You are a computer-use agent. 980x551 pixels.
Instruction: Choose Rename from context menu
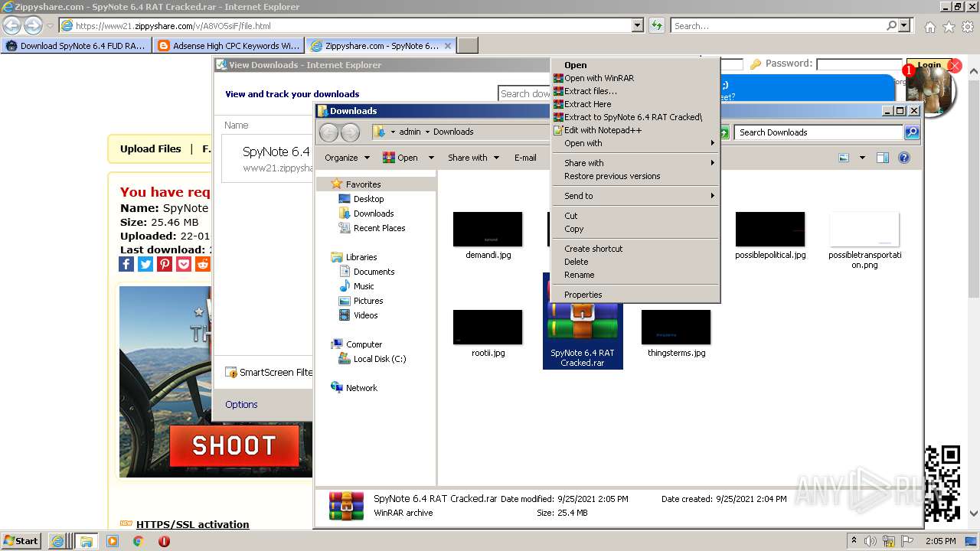click(x=635, y=275)
